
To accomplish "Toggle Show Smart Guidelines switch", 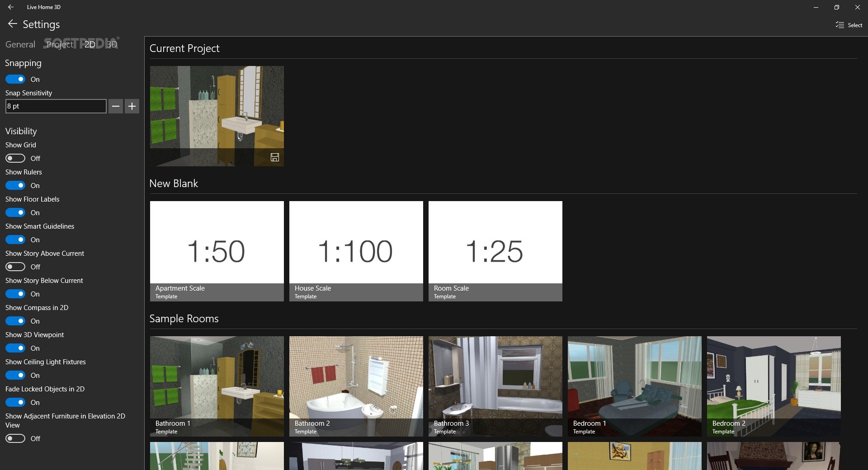I will pos(15,240).
